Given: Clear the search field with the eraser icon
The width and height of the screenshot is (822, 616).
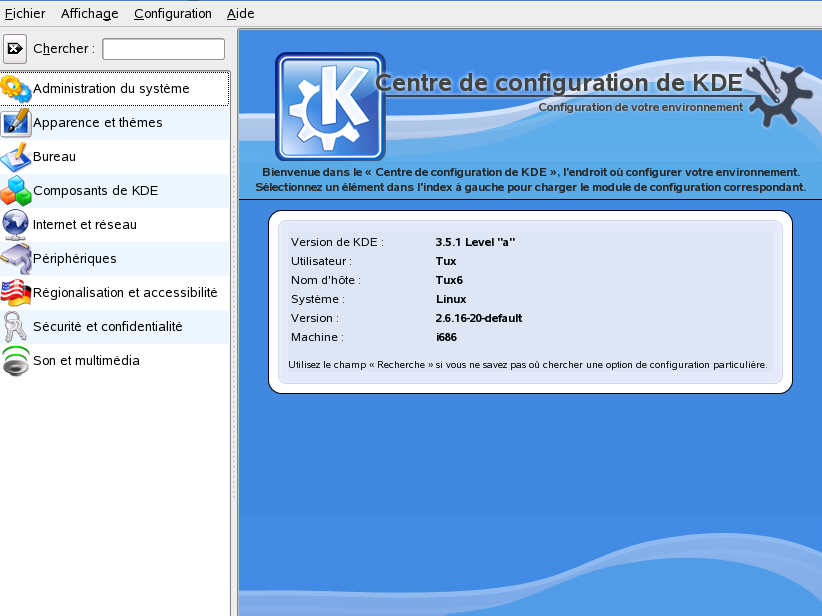Looking at the screenshot, I should click(15, 49).
